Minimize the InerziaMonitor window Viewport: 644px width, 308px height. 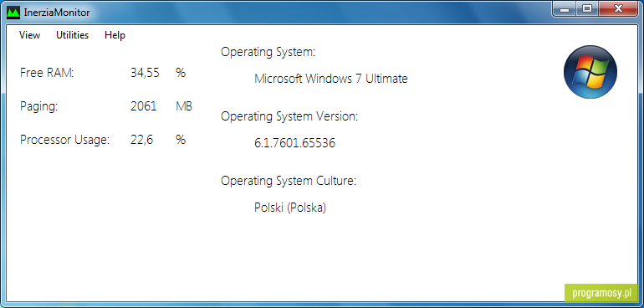pos(565,9)
